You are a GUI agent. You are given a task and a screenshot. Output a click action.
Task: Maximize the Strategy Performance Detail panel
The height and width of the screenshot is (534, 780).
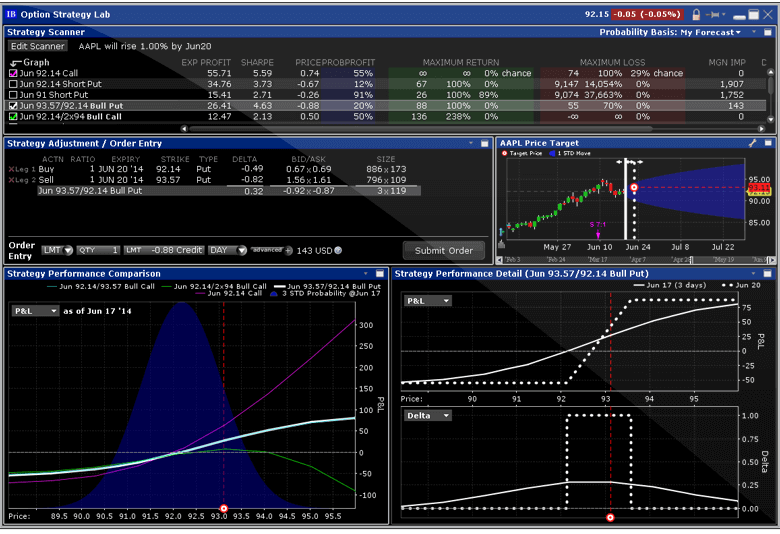(x=768, y=274)
